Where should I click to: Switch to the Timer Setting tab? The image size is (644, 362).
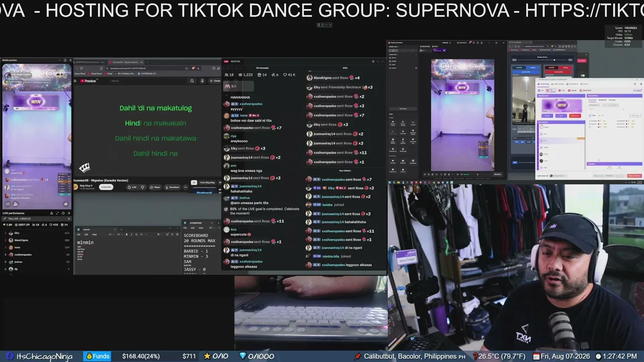(x=557, y=84)
